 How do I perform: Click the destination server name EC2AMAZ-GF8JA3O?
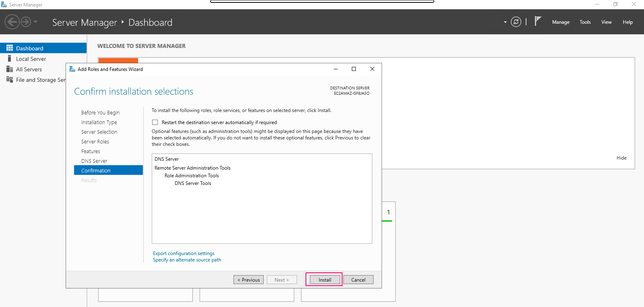pos(351,93)
